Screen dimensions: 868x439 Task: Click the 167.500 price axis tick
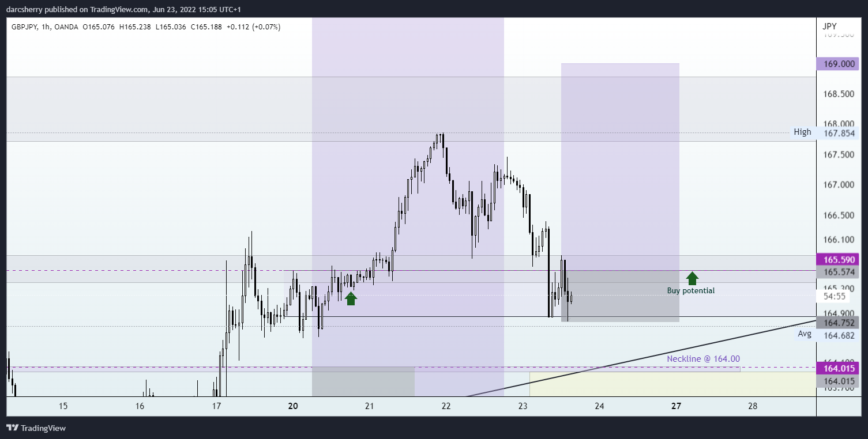pyautogui.click(x=839, y=154)
